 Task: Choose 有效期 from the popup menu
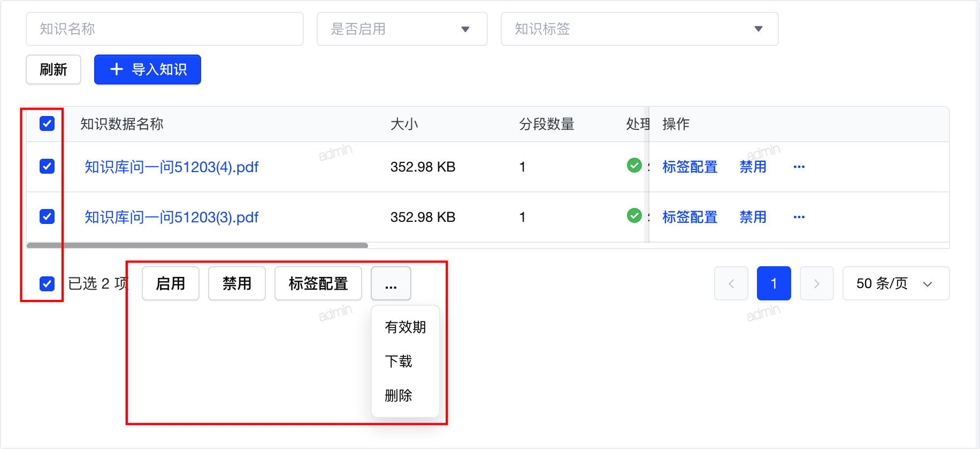[405, 327]
